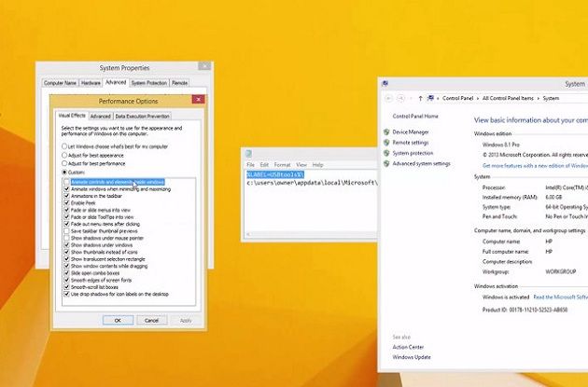Open Control Panel Home link

pyautogui.click(x=415, y=117)
